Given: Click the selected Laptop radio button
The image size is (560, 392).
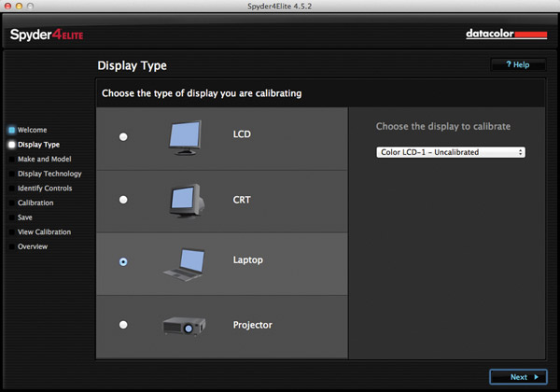Looking at the screenshot, I should pos(123,262).
